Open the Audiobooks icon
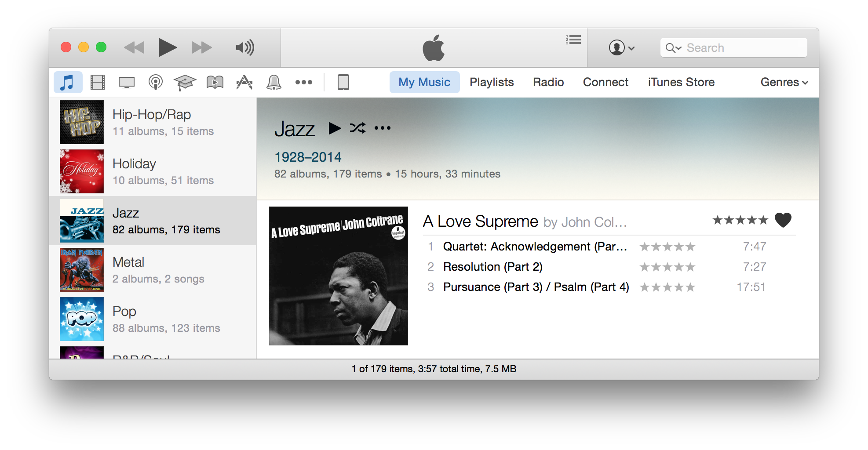This screenshot has width=868, height=450. [215, 82]
